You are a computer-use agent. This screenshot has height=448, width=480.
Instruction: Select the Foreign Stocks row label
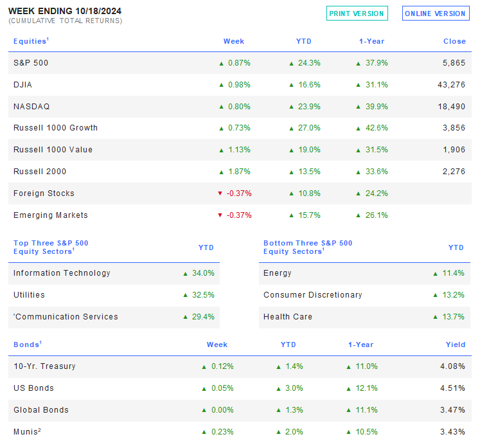[x=44, y=193]
